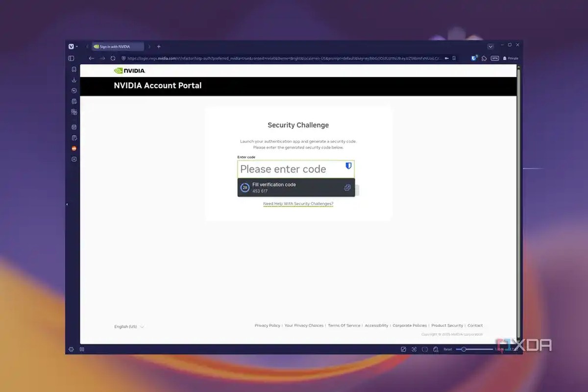Go forward with the forward arrow

click(x=102, y=58)
